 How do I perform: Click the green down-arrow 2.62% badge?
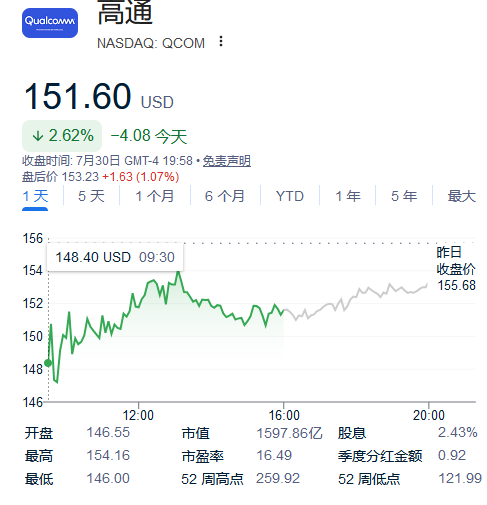point(62,136)
